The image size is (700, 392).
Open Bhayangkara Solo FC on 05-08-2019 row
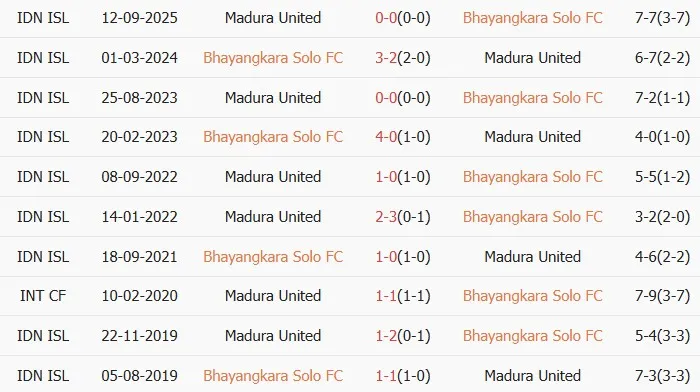[273, 375]
